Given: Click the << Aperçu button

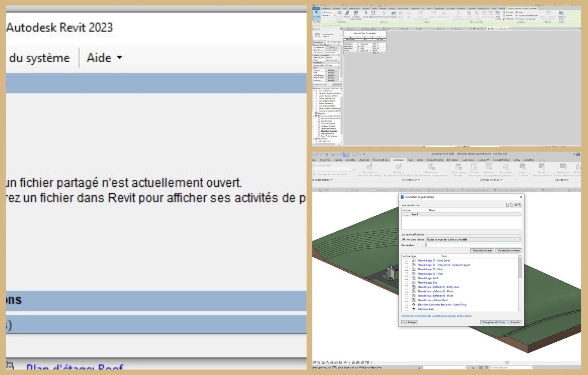Looking at the screenshot, I should coord(410,322).
